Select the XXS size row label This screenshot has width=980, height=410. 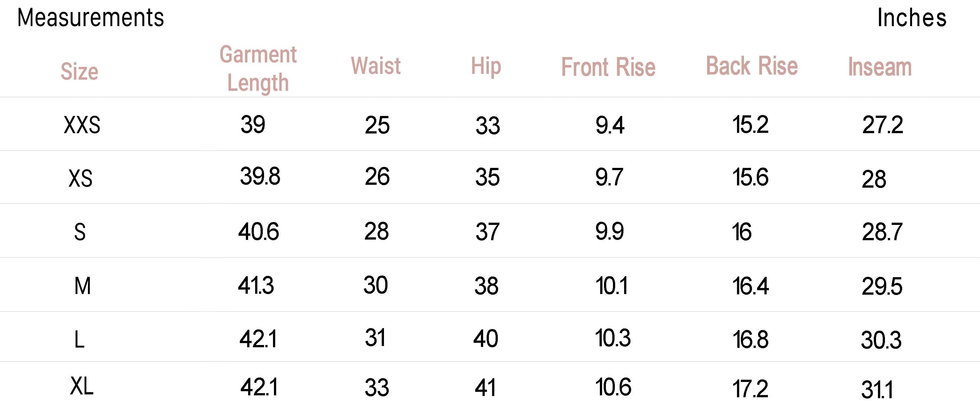click(82, 125)
